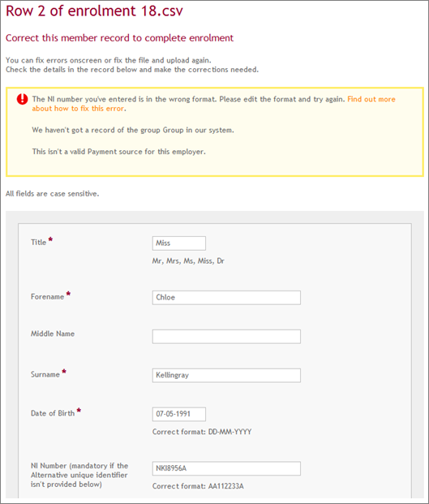The width and height of the screenshot is (429, 504).
Task: Click the 'Row 2 of enrolment 18.csv' heading
Action: click(x=94, y=11)
